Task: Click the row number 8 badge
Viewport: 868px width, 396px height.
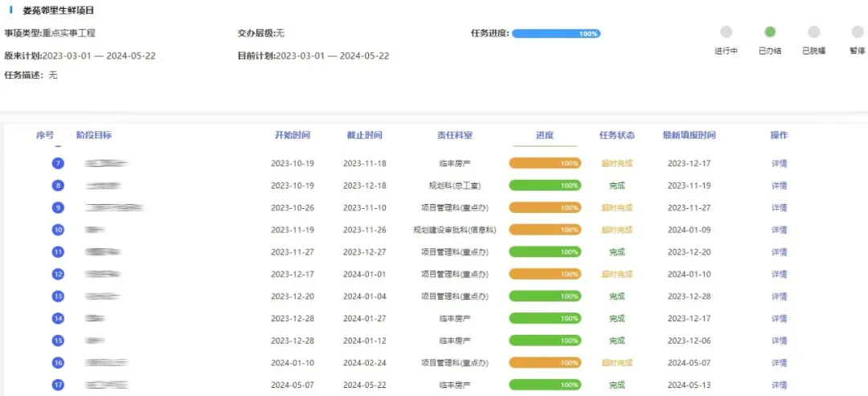Action: click(58, 186)
